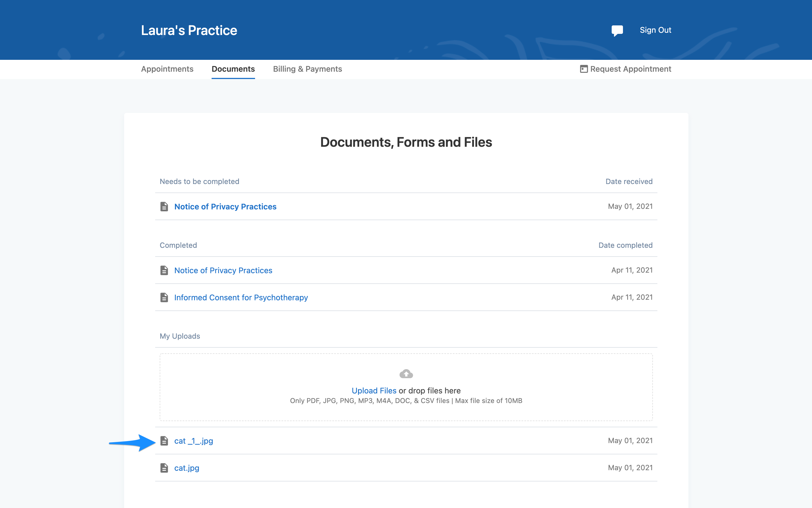The height and width of the screenshot is (508, 812).
Task: Open the completed Informed Consent for Psychotherapy
Action: pyautogui.click(x=241, y=297)
